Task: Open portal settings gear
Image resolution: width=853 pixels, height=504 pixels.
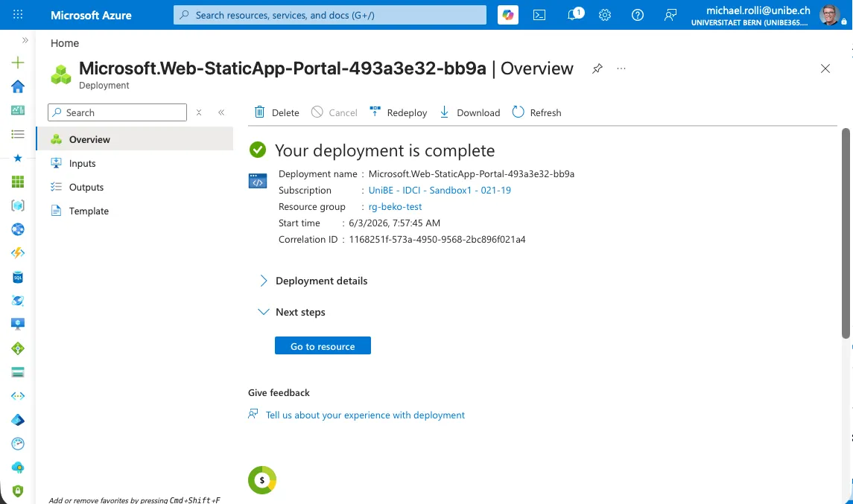Action: tap(605, 15)
